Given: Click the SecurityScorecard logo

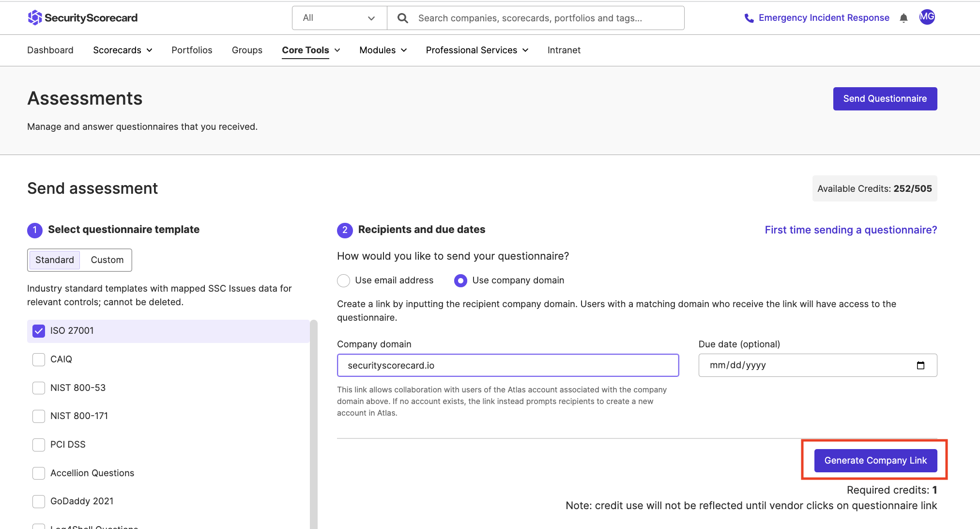Looking at the screenshot, I should [x=82, y=17].
